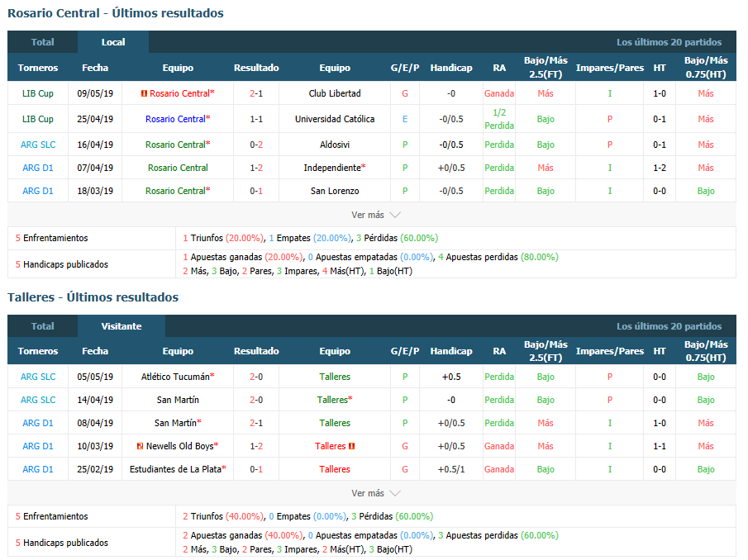Open ARG D1 tournament link dated 18/03/19
This screenshot has height=560, width=748.
(x=38, y=191)
